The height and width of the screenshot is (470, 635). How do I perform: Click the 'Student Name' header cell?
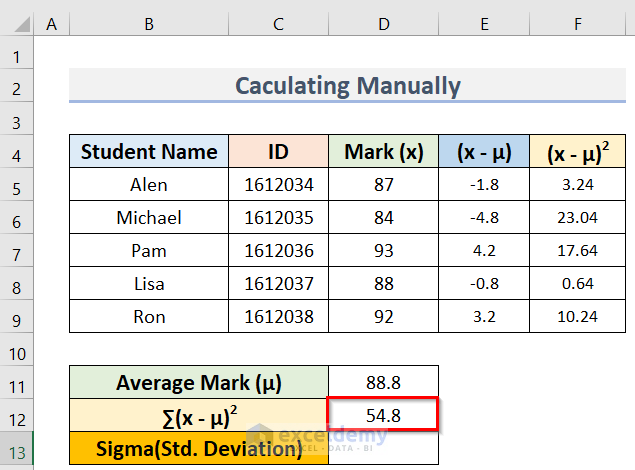(x=149, y=151)
